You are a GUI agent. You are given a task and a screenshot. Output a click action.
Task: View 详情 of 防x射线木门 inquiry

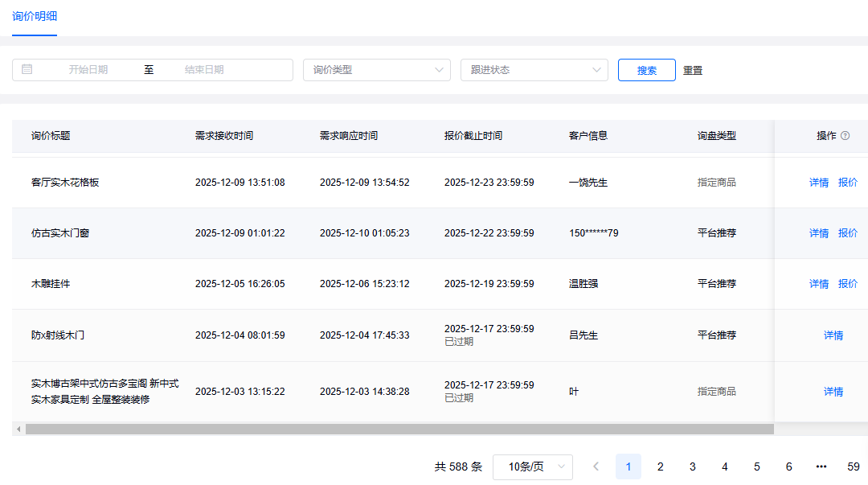point(833,335)
